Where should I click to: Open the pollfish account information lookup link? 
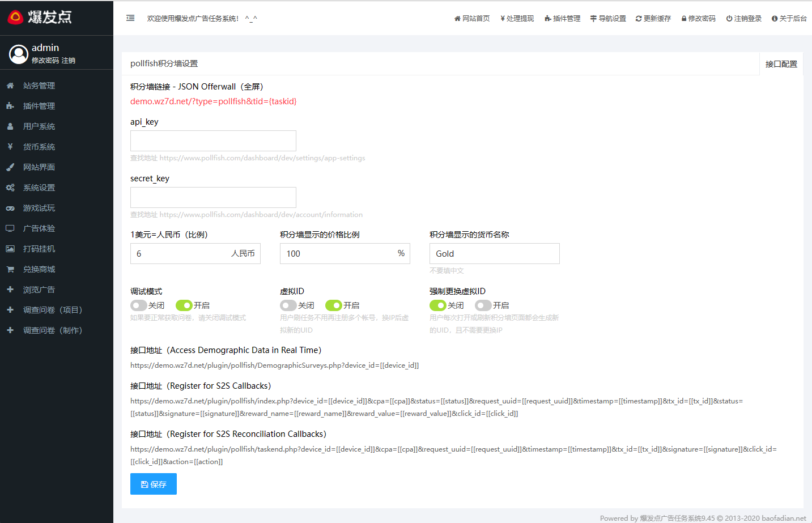[x=261, y=215]
